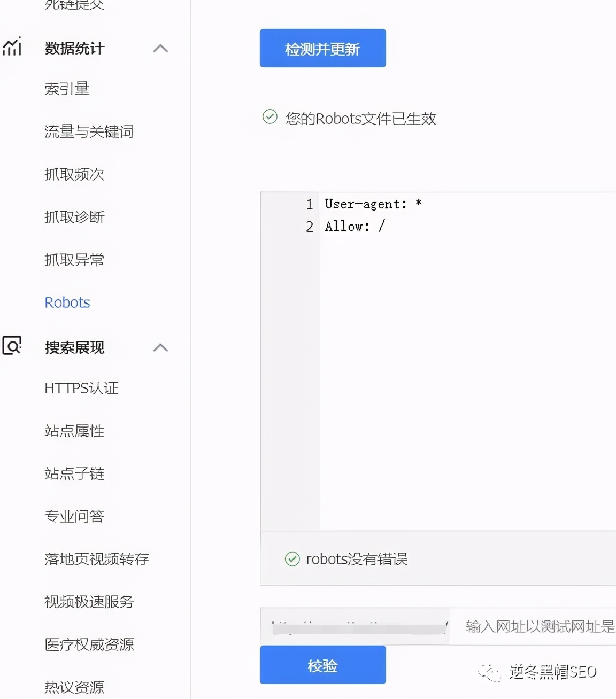Open the 索引量 page
Viewport: 616px width, 699px height.
68,89
